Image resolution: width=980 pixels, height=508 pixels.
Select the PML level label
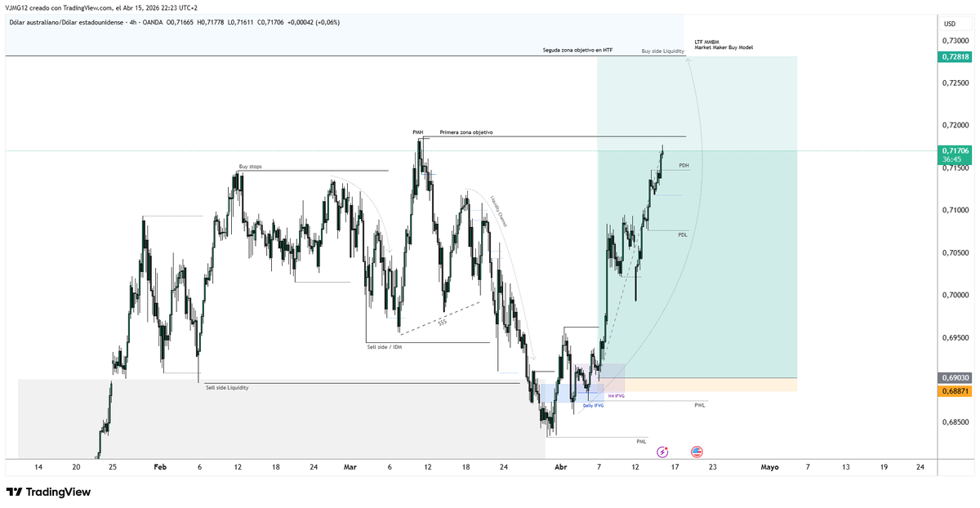coord(641,442)
